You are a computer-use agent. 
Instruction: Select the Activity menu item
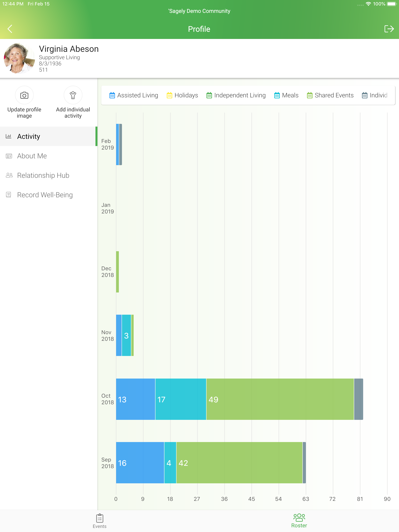pyautogui.click(x=49, y=136)
